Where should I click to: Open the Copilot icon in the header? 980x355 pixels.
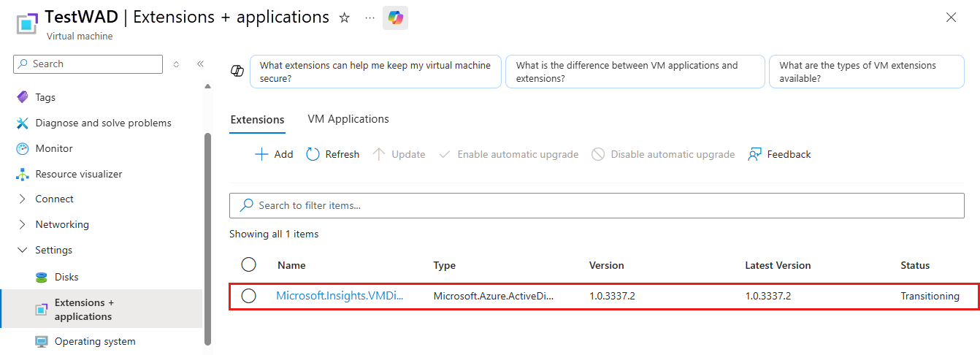pos(395,18)
